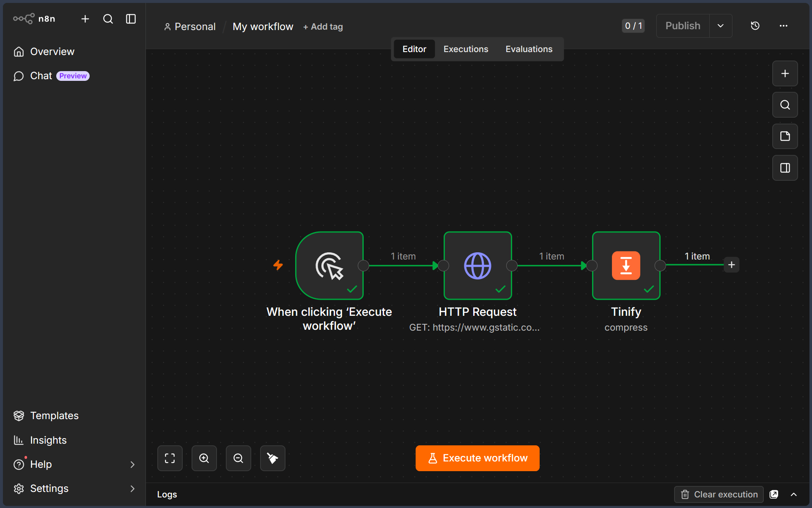
Task: Click the n8n logo icon
Action: pos(24,19)
